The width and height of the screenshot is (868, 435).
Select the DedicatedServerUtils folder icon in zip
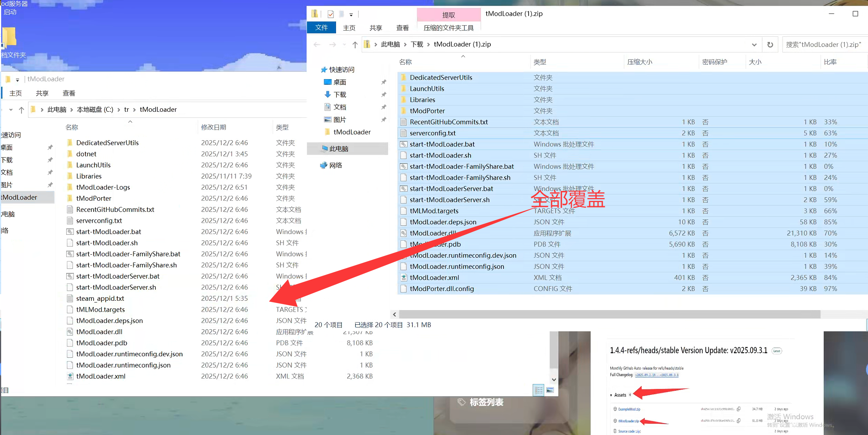click(403, 78)
